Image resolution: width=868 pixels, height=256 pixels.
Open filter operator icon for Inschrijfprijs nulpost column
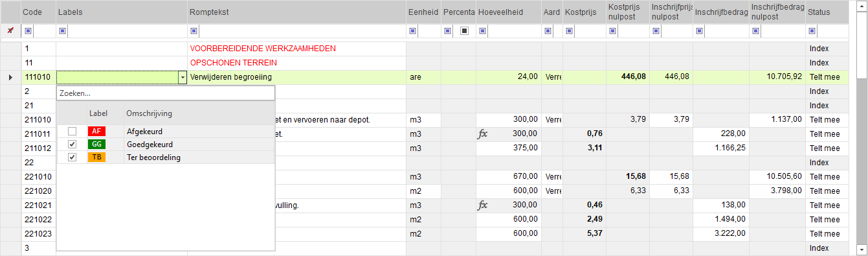point(656,31)
